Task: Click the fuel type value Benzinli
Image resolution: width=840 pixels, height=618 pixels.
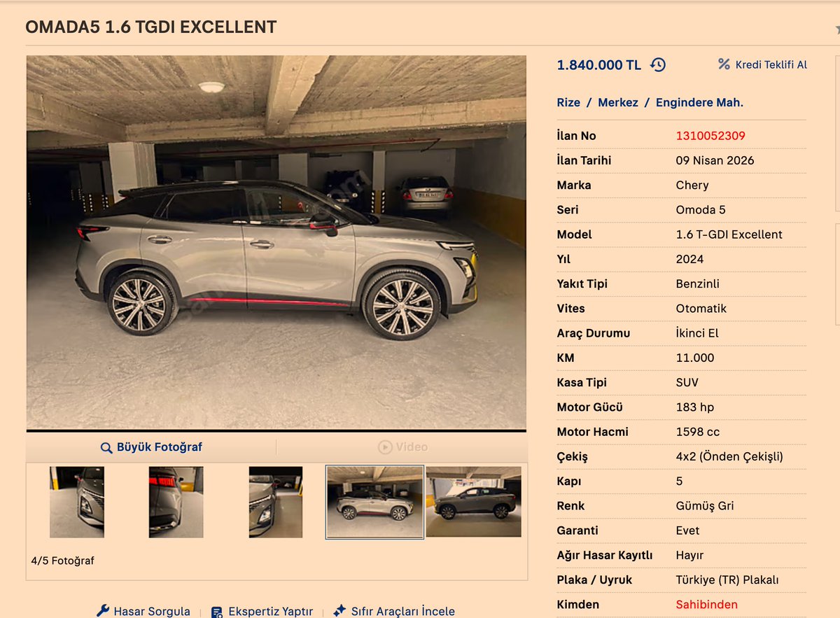Action: pyautogui.click(x=697, y=283)
